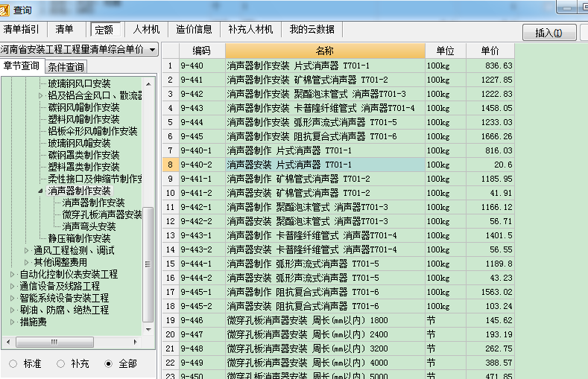Select row 1 code 9-440

202,66
